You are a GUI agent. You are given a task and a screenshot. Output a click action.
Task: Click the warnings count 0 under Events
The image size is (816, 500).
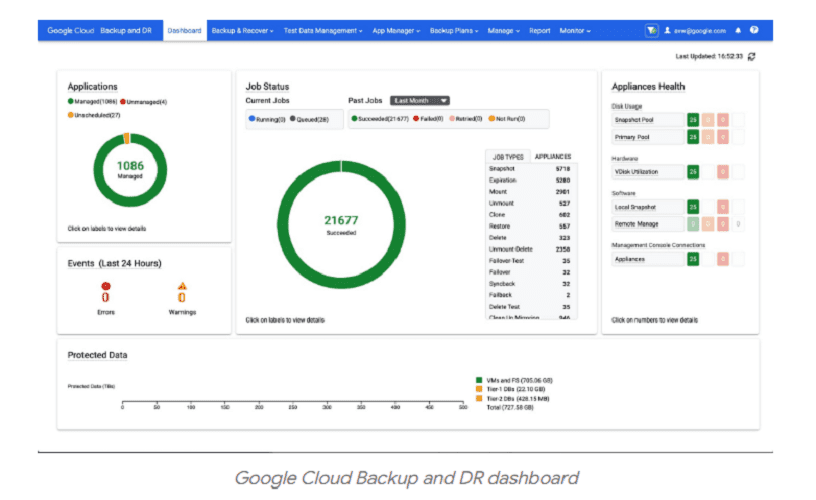182,298
